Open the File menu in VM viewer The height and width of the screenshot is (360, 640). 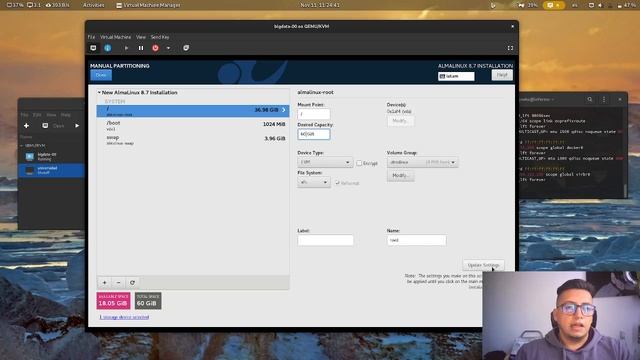click(x=91, y=37)
